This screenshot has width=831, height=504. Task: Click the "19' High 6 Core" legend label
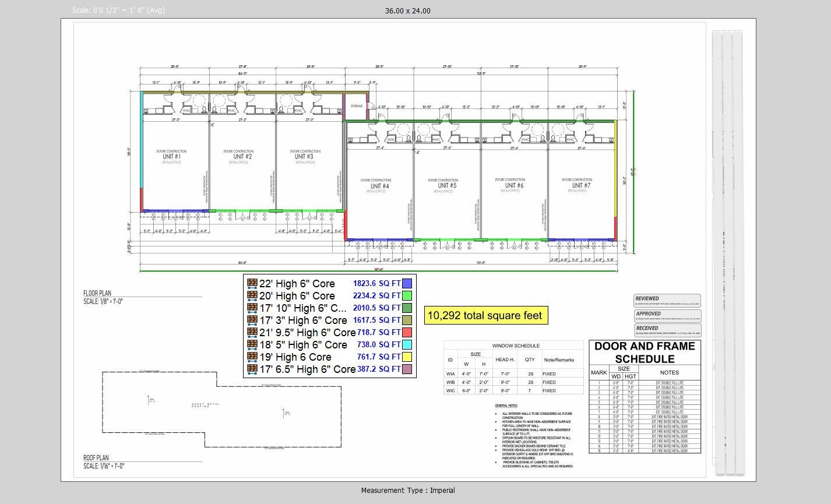point(295,357)
